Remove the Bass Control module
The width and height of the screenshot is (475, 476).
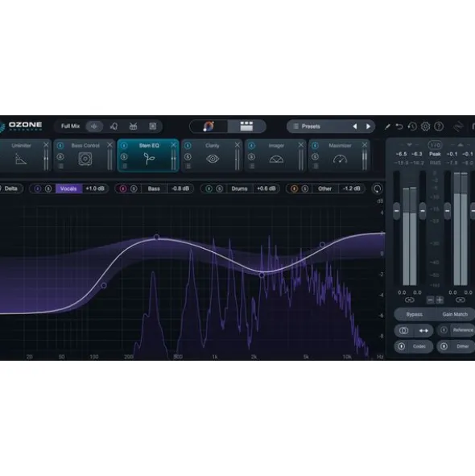click(x=109, y=145)
